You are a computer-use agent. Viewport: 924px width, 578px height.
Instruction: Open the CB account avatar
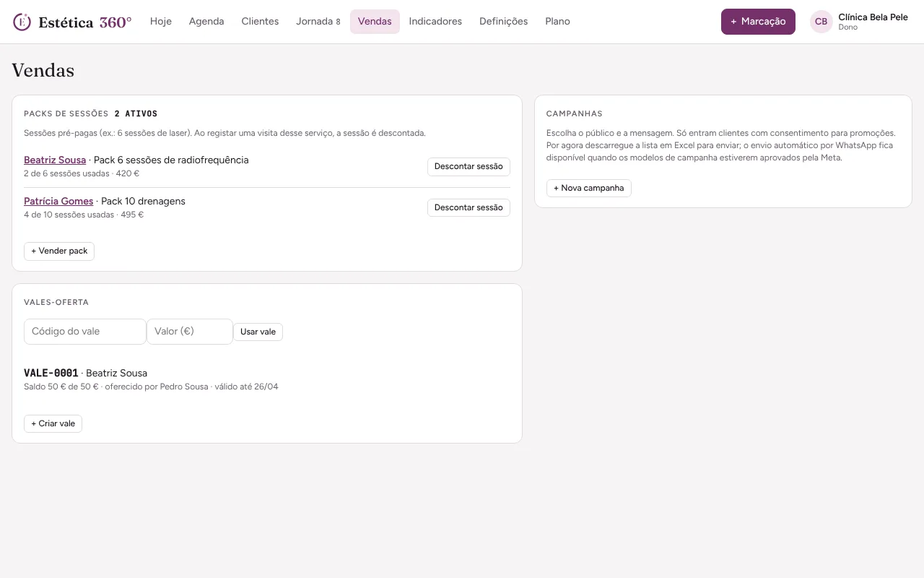point(821,22)
